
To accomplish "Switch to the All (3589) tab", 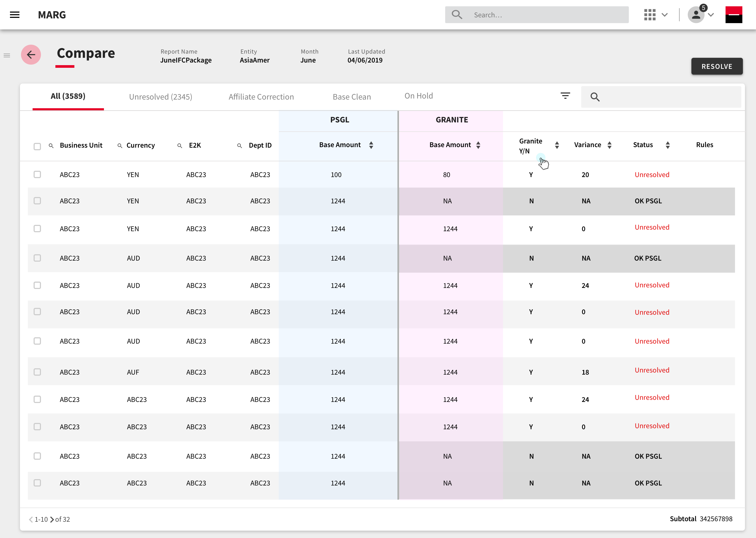I will tap(68, 96).
